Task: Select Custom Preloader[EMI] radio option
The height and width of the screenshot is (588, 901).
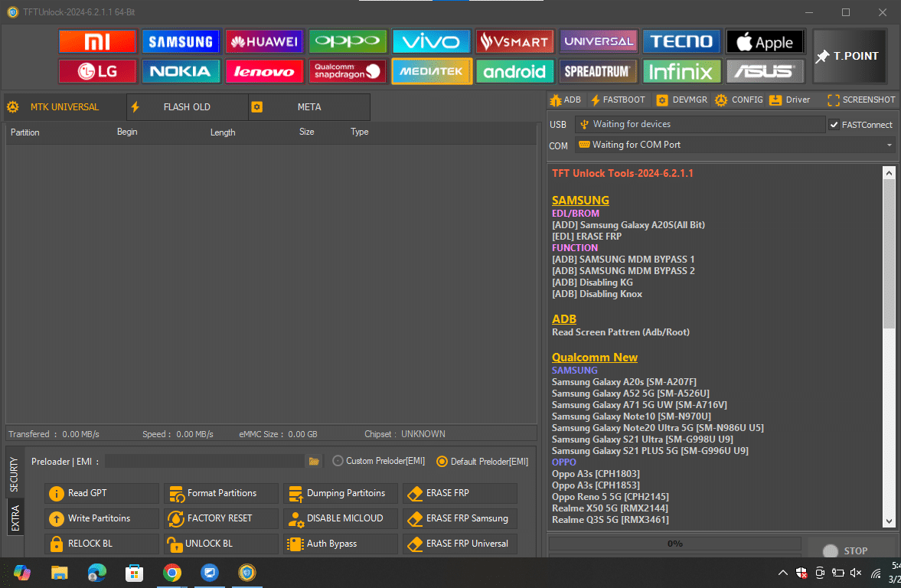Action: 338,461
